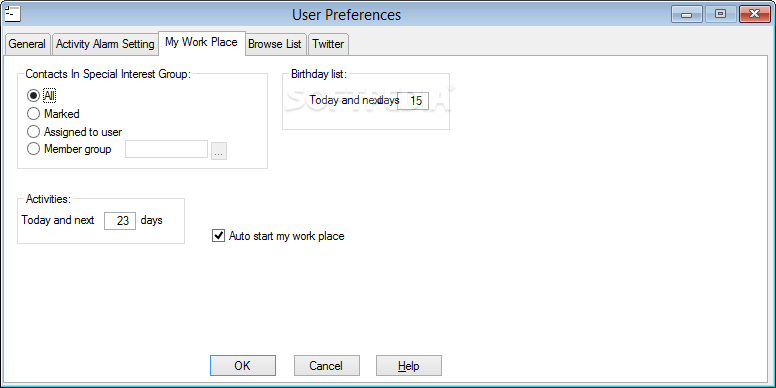Click the 'Activities:' group label
776x388 pixels.
(x=48, y=199)
